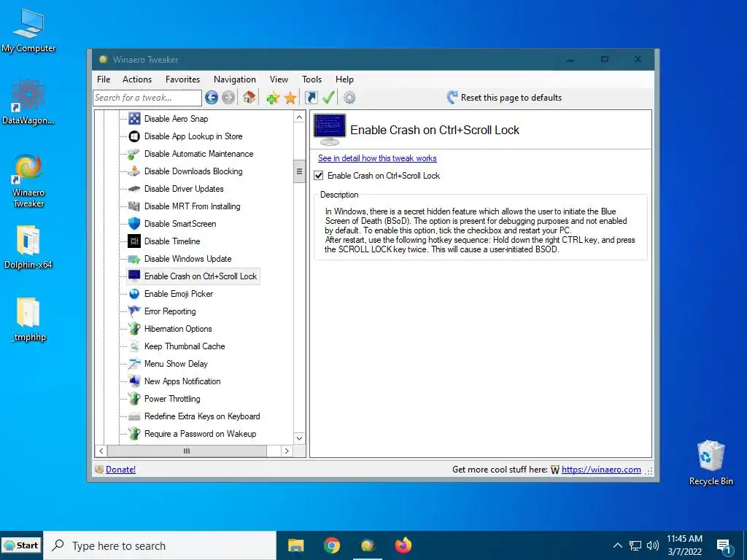Open the Navigation menu
The height and width of the screenshot is (560, 747).
click(x=234, y=79)
